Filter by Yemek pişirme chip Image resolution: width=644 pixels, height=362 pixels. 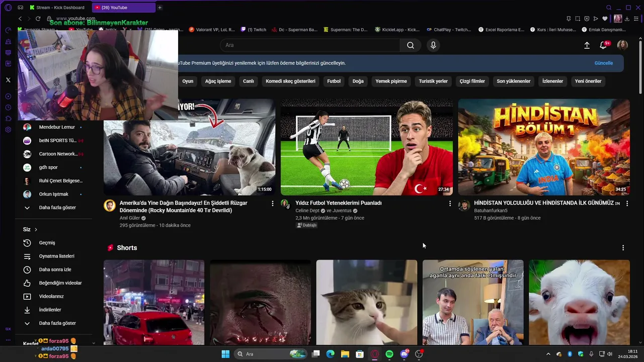click(x=391, y=81)
